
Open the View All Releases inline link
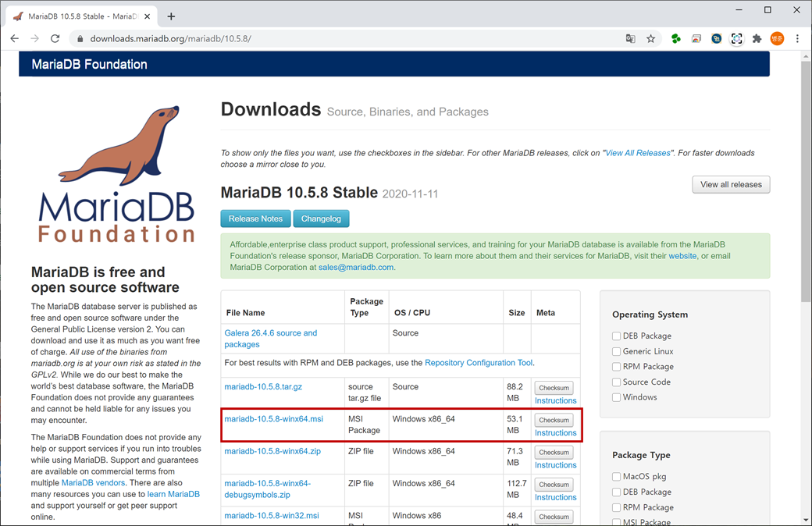point(637,153)
